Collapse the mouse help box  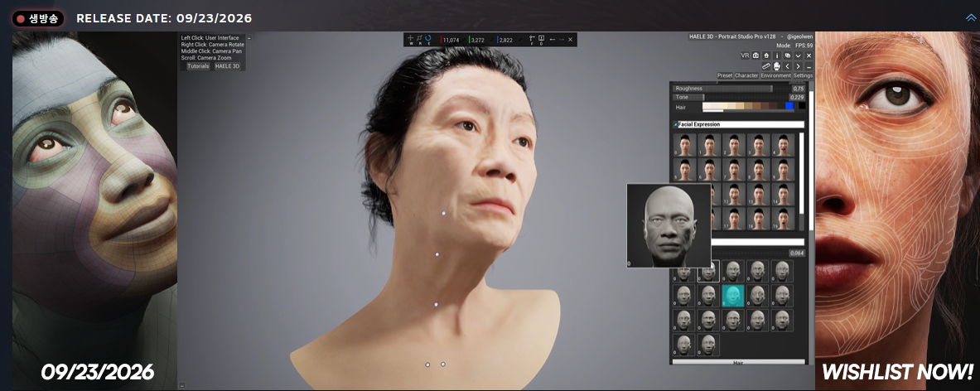(249, 38)
